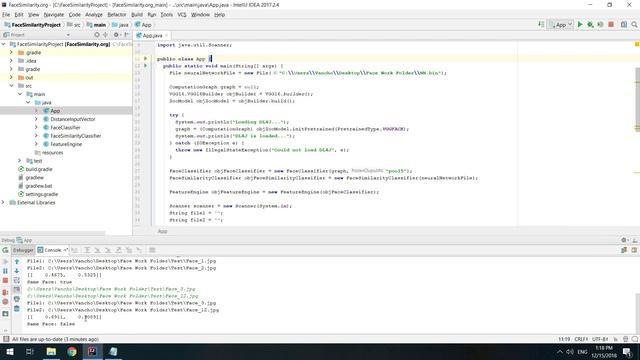The image size is (640, 360).
Task: Expand External Libraries node
Action: coord(3,202)
